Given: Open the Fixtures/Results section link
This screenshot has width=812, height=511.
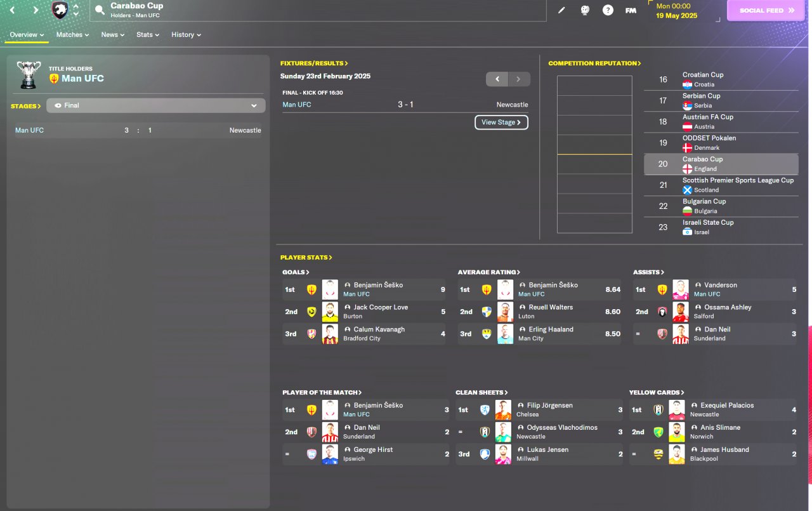Looking at the screenshot, I should click(x=314, y=63).
